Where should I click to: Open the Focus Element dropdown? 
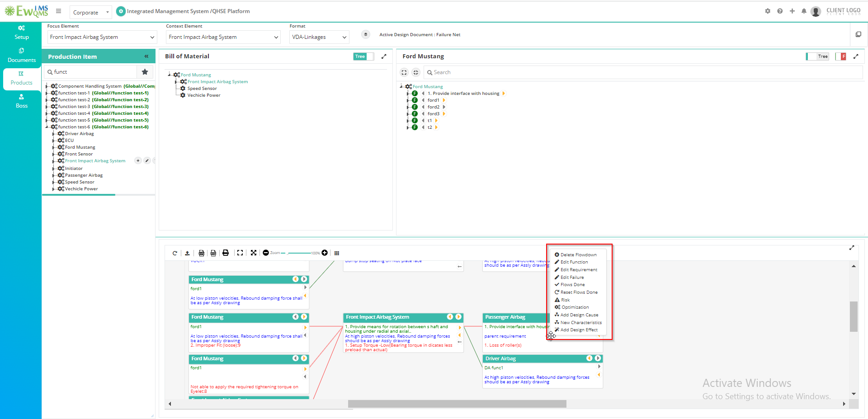click(102, 37)
